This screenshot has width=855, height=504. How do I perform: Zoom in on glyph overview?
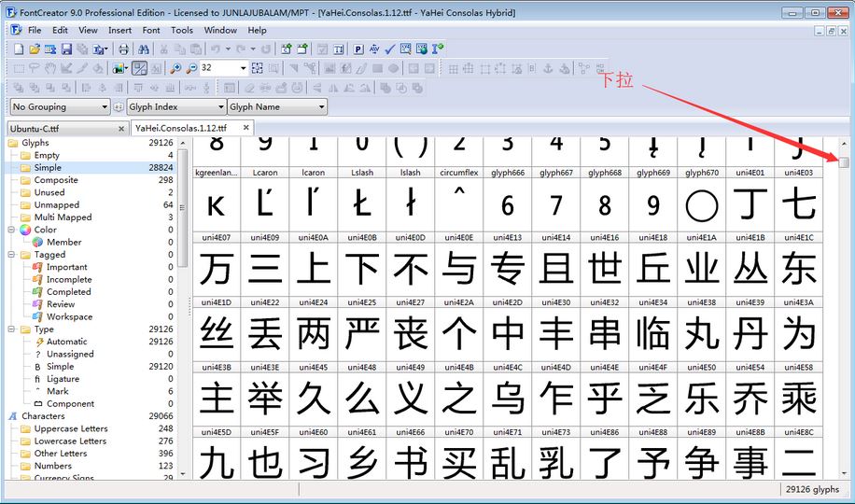point(175,68)
